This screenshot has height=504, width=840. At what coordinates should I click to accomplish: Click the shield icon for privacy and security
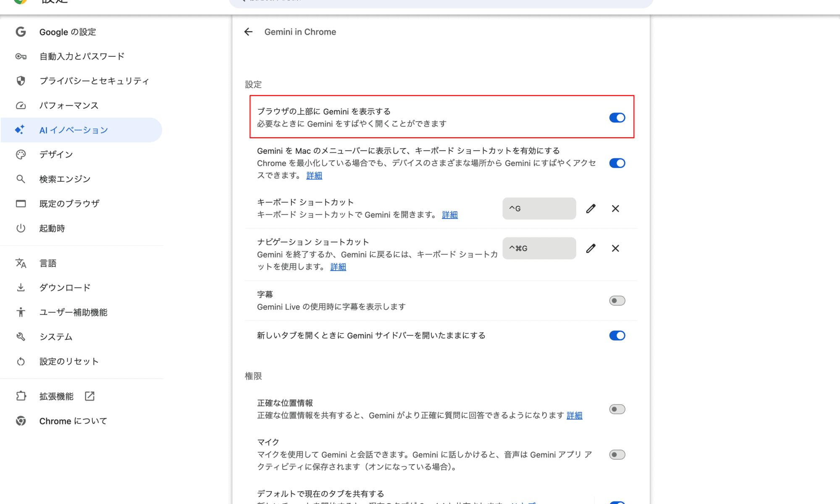[21, 81]
